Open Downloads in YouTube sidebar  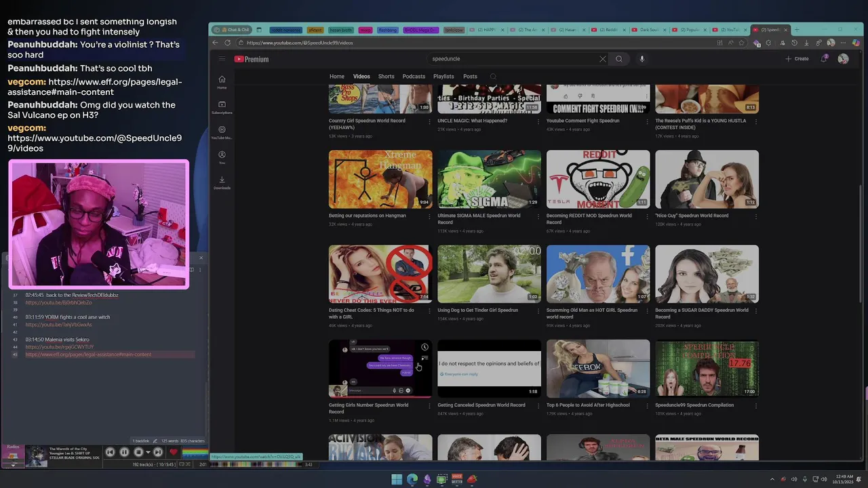[x=222, y=182]
